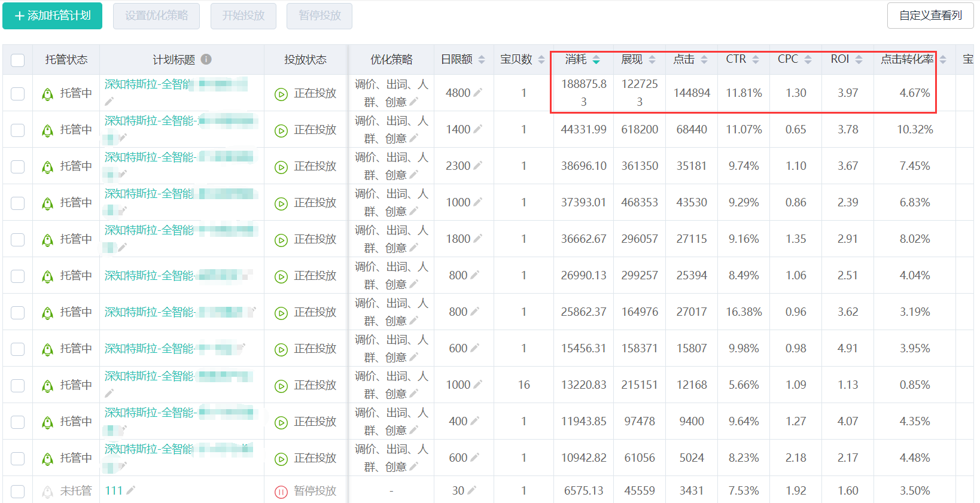Check the row with 消耗 36662.67
The image size is (980, 503).
pos(18,239)
